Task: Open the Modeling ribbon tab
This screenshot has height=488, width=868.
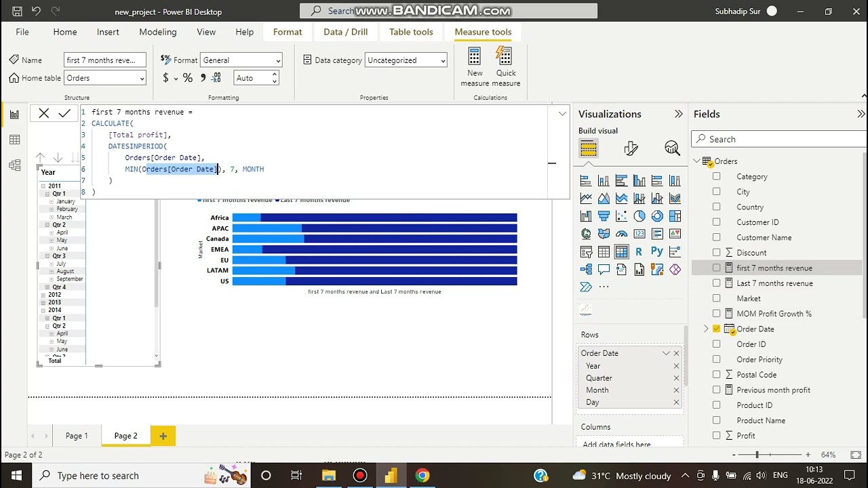Action: tap(157, 32)
